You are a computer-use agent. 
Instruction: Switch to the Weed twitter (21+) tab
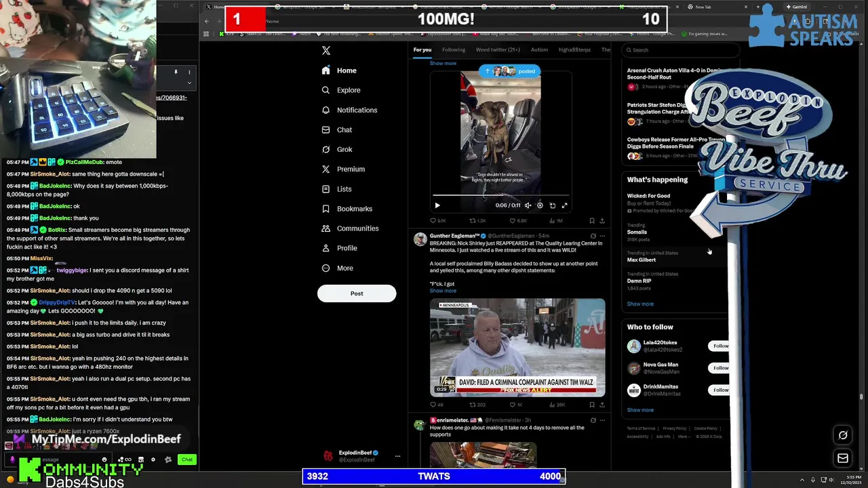498,49
